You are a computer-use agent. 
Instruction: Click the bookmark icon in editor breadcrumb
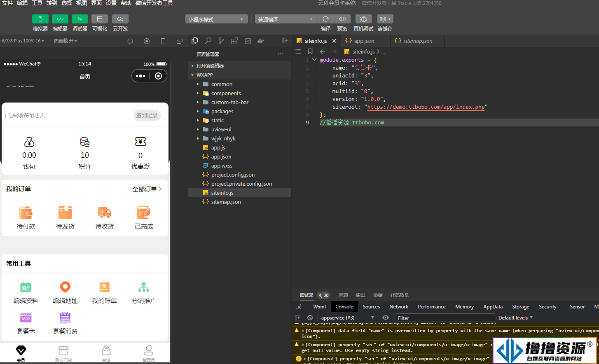point(310,51)
